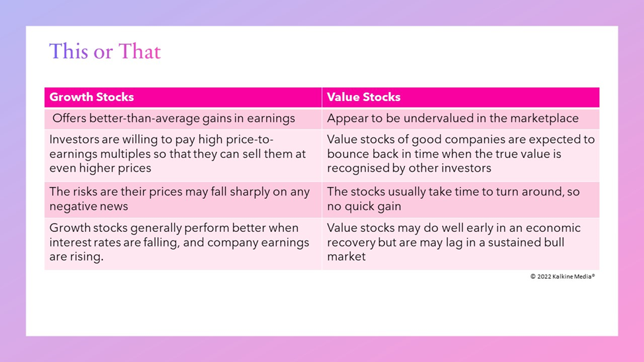Click the 'negative news' text in the growth column
Screen dimensions: 644x362
click(89, 206)
